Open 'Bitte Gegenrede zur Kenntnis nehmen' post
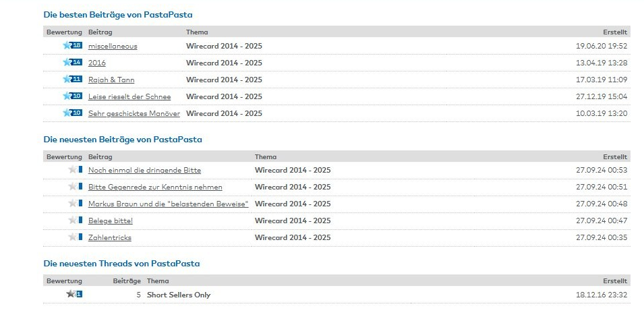644x323 pixels. [x=155, y=187]
